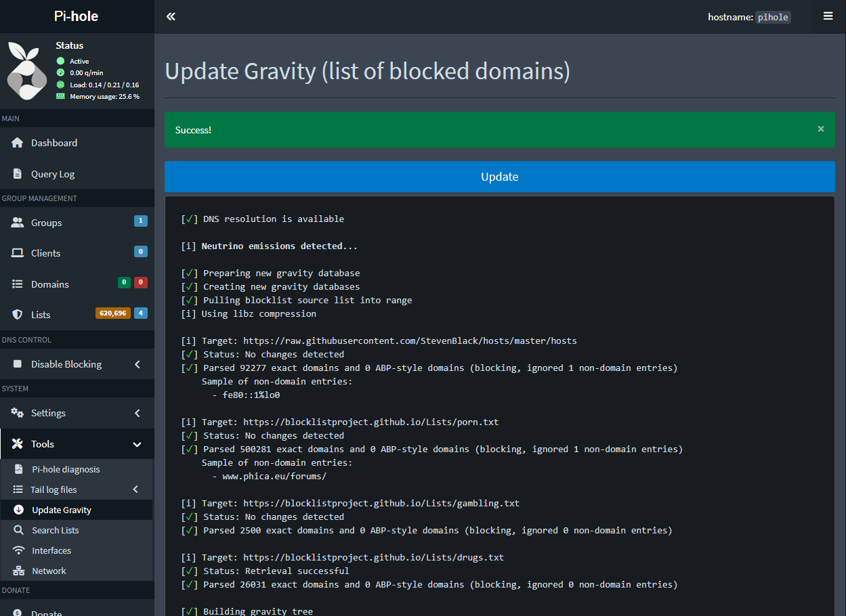Click the Pi-hole title link
846x616 pixels.
77,16
